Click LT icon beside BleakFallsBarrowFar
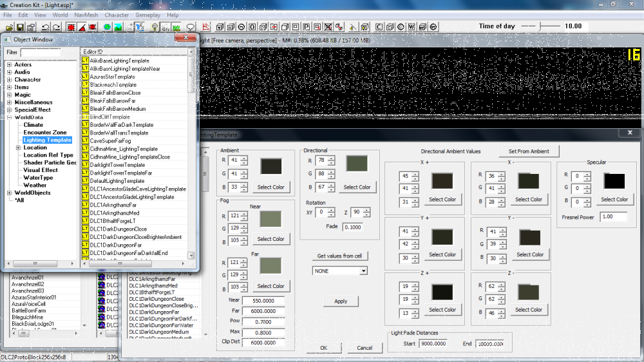Viewport: 644px width, 362px height. [x=85, y=100]
